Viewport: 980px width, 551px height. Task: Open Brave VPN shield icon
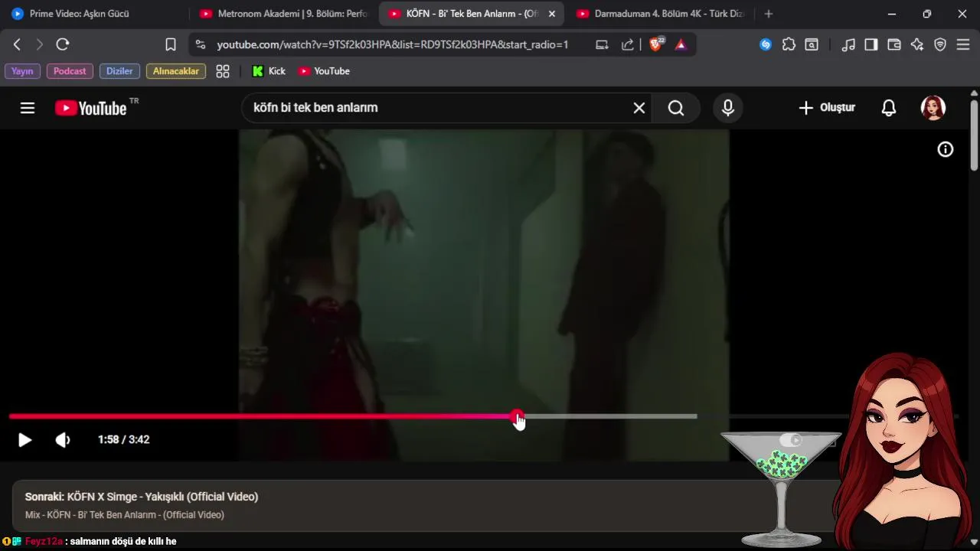(940, 44)
